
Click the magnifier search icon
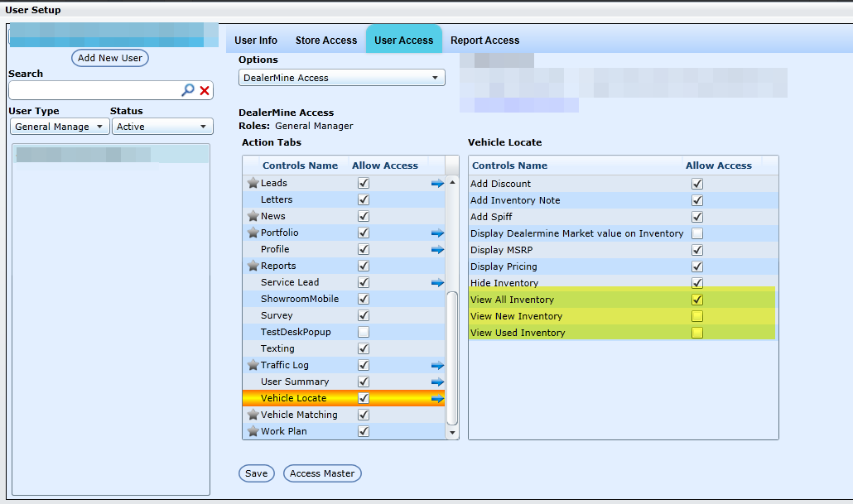click(x=188, y=90)
